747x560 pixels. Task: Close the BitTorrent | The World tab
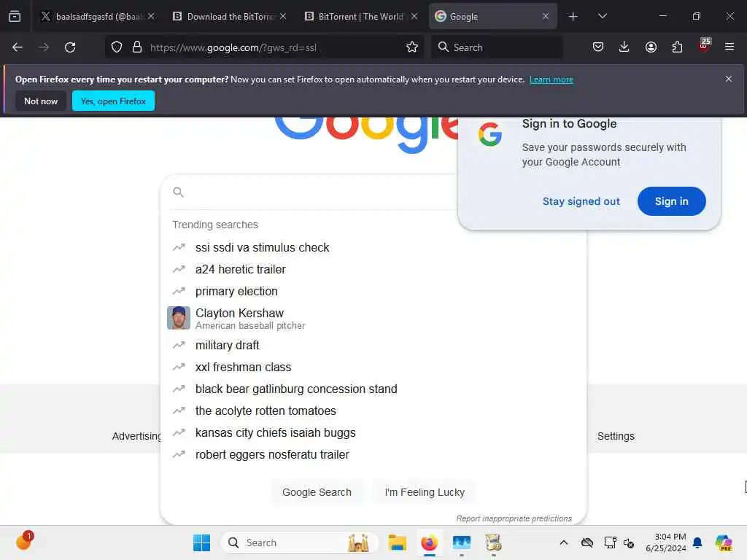tap(414, 17)
